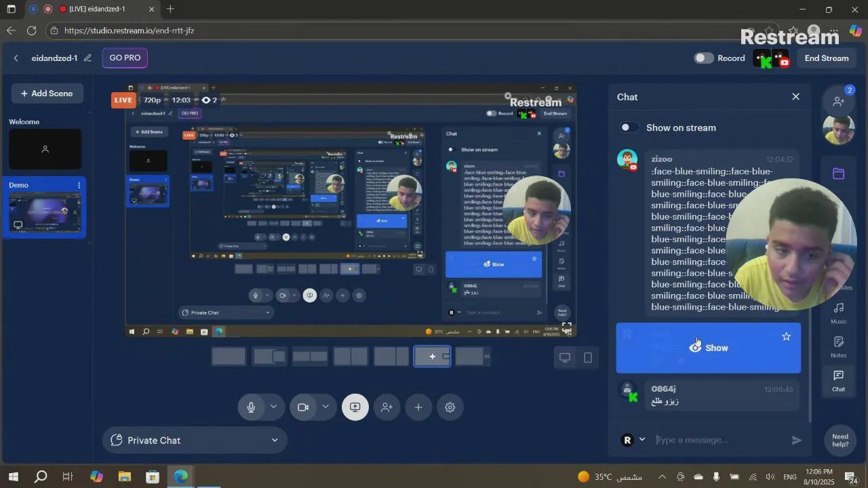868x488 pixels.
Task: Edit the stream title pencil icon
Action: [x=87, y=58]
